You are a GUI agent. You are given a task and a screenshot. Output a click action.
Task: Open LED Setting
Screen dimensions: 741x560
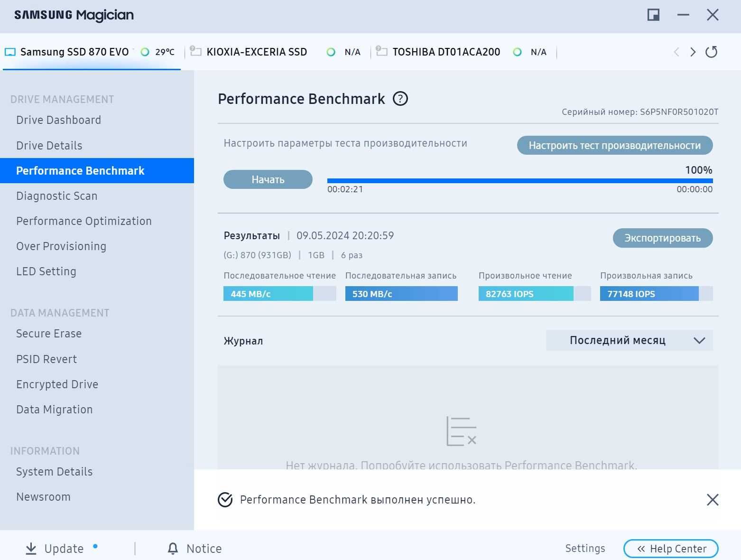(46, 271)
